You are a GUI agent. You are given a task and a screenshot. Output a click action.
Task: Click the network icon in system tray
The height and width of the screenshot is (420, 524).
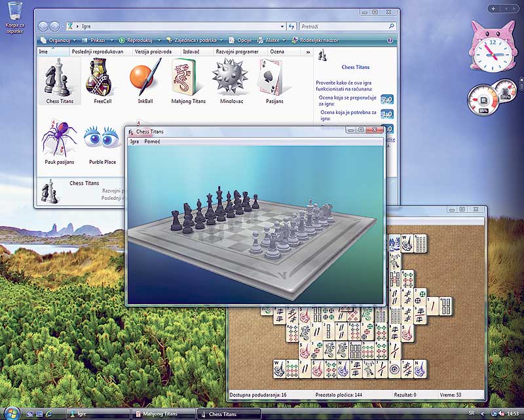click(494, 413)
